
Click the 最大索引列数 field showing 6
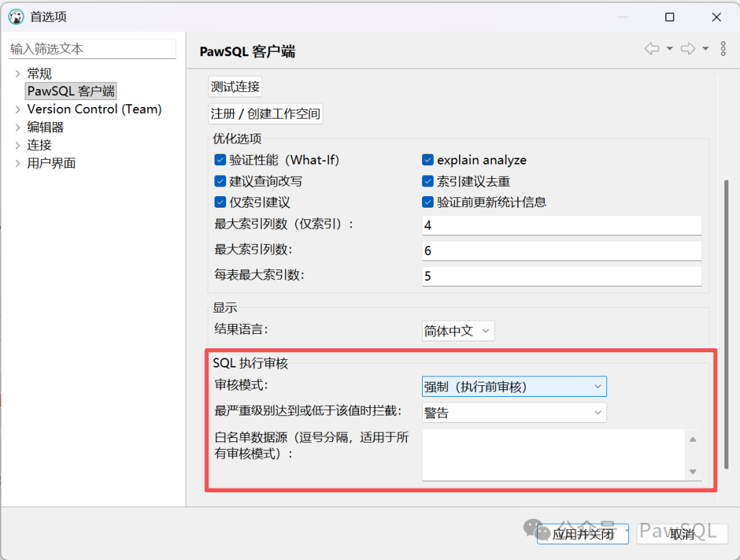tap(562, 251)
